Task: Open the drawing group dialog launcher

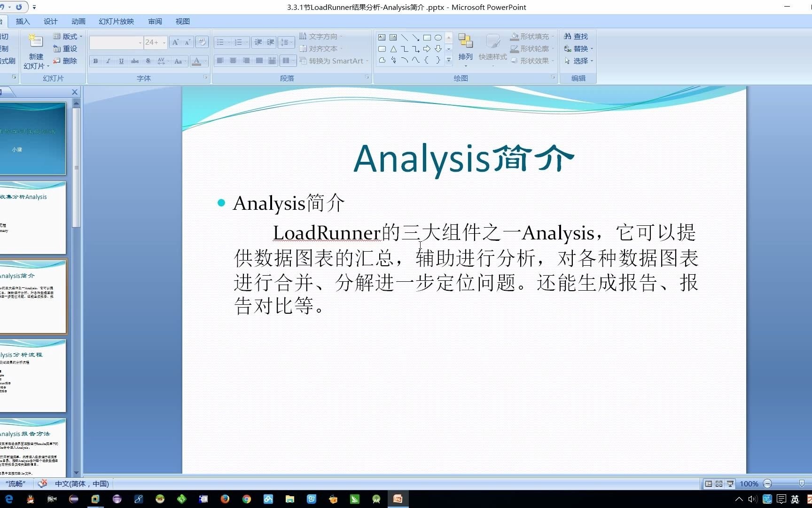Action: 553,77
